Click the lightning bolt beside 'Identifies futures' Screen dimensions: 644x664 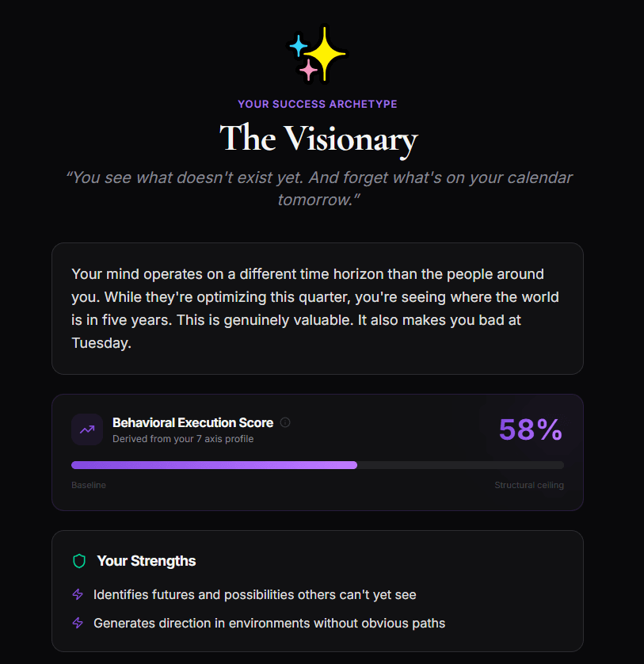tap(78, 594)
